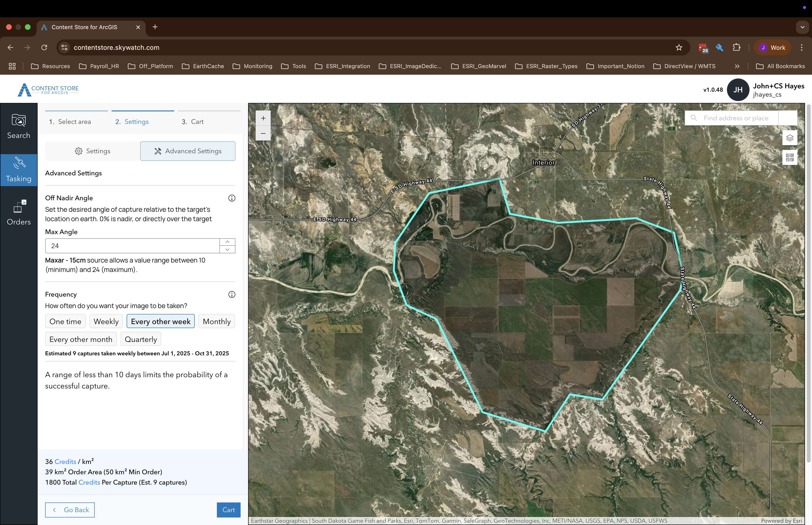812x525 pixels.
Task: Select the Monthly capture frequency
Action: (x=216, y=321)
